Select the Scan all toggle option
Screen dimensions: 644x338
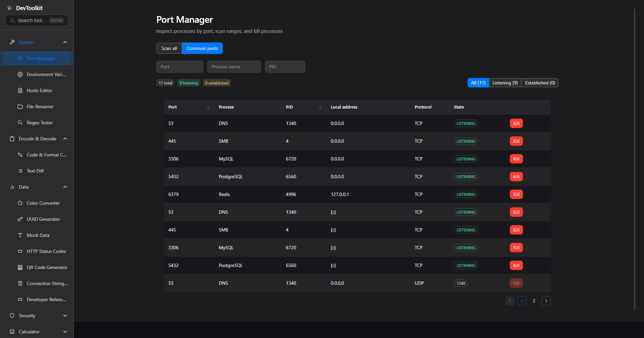tap(169, 48)
